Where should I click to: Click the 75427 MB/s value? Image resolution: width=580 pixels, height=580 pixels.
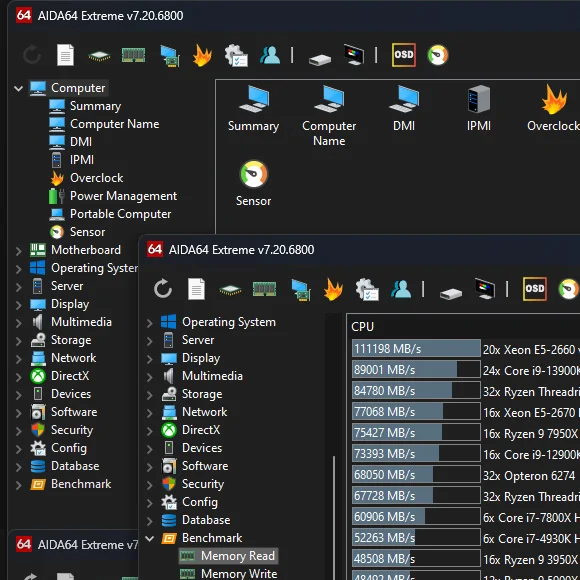(x=384, y=433)
